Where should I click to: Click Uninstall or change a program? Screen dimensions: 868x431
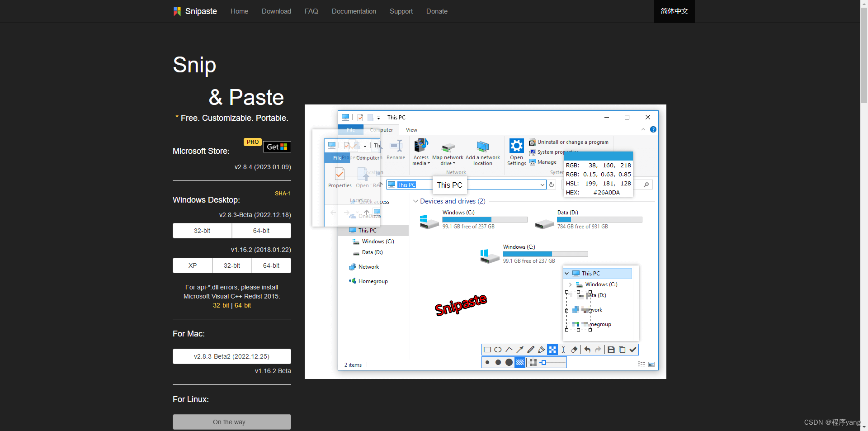(x=569, y=142)
